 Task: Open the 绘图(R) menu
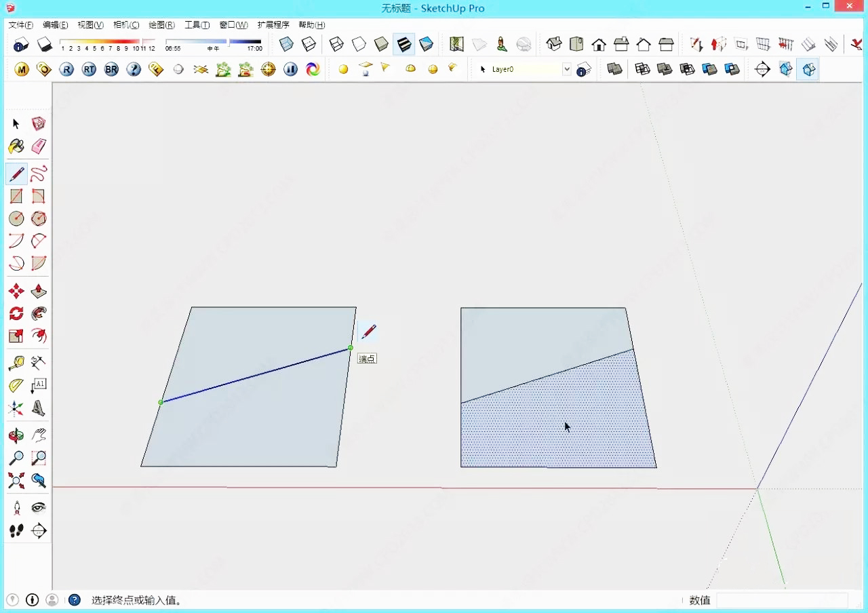[x=161, y=25]
